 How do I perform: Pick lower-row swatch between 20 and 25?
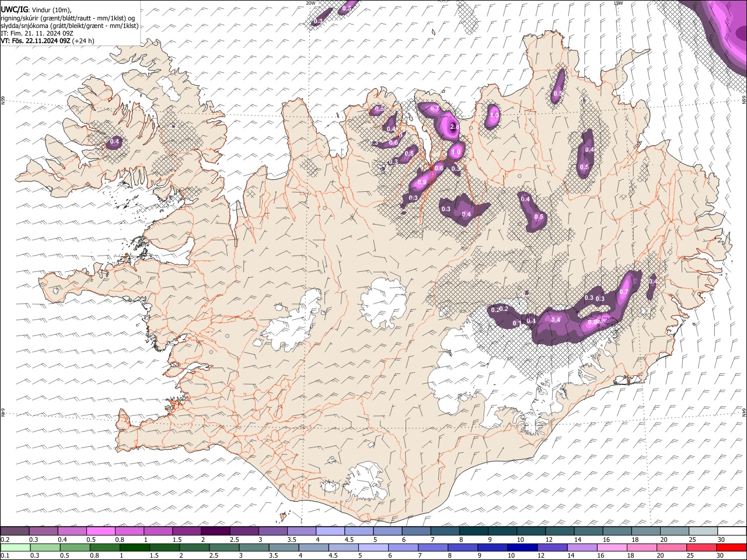pyautogui.click(x=671, y=547)
